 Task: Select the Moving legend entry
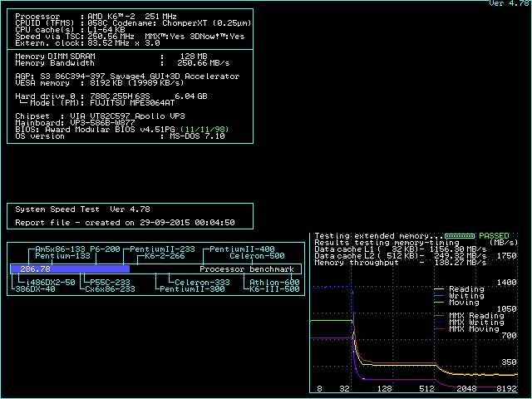tap(464, 303)
